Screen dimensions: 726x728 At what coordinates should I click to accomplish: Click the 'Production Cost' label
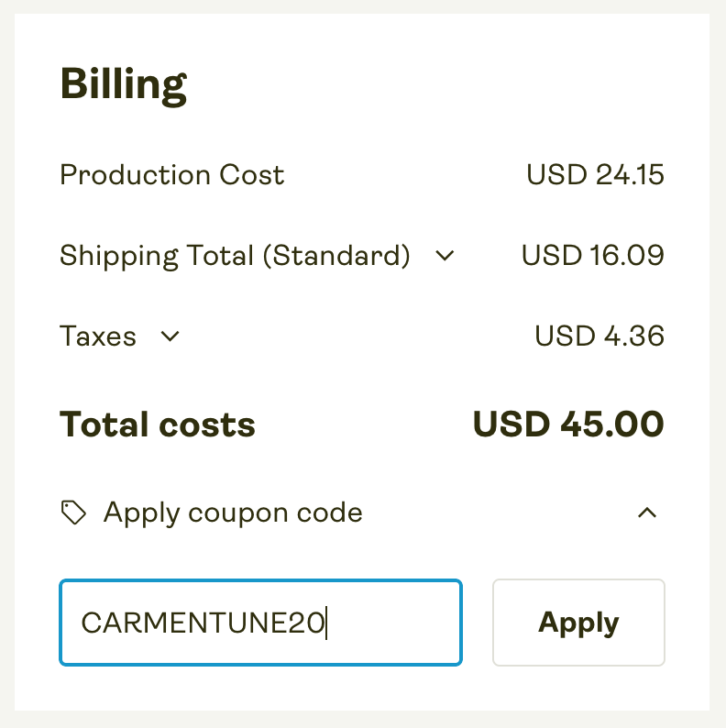(172, 174)
